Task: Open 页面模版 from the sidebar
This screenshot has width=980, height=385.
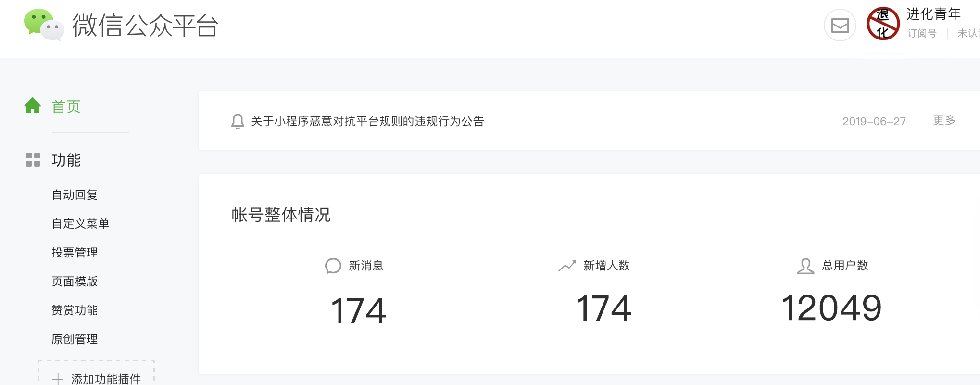Action: point(75,282)
